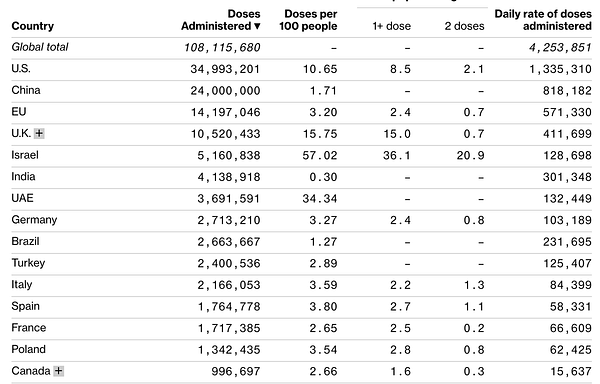Expand the U.K. row plus icon

click(x=39, y=133)
